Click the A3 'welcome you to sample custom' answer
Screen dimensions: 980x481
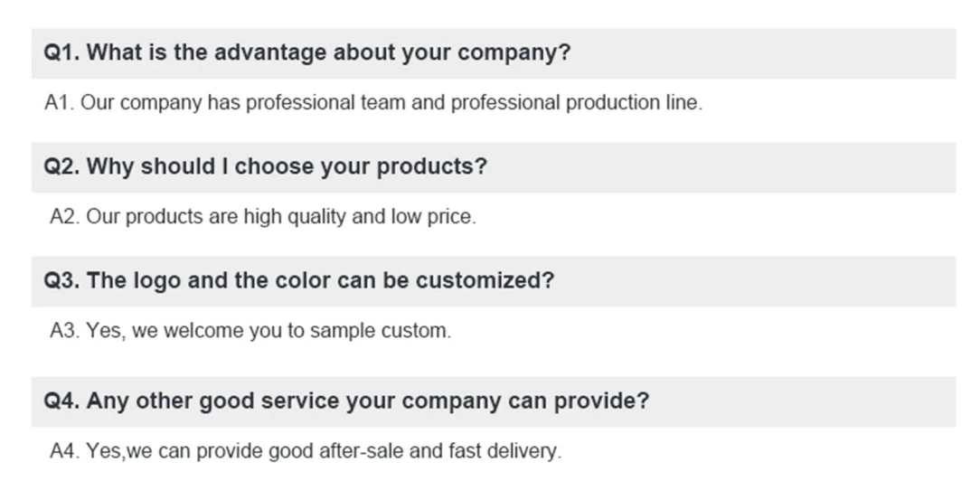click(x=250, y=331)
